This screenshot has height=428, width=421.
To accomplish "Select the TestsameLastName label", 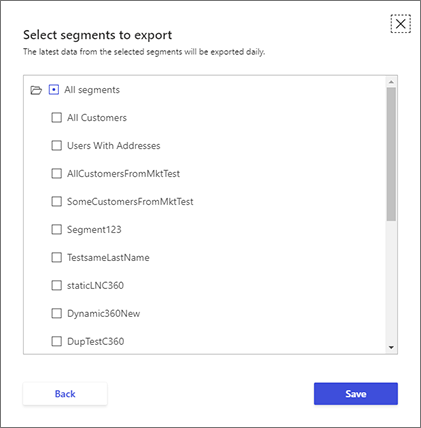I will (x=108, y=258).
